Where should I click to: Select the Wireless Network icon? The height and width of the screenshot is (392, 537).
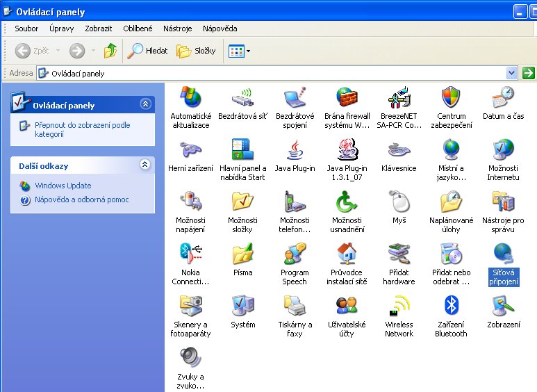click(399, 306)
